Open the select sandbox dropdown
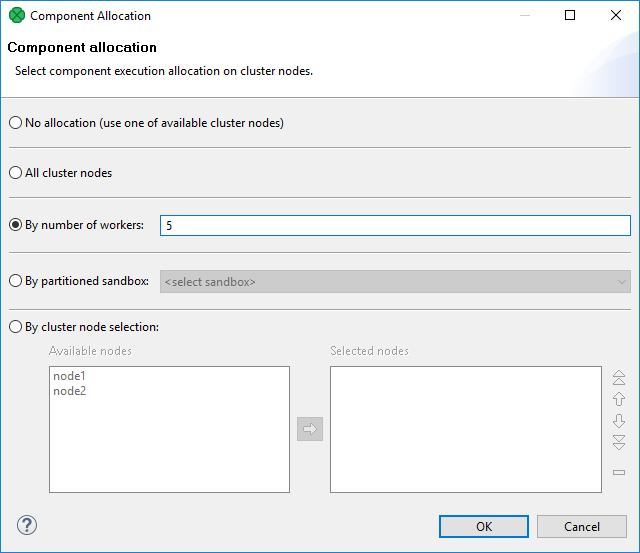The width and height of the screenshot is (640, 553). point(395,282)
